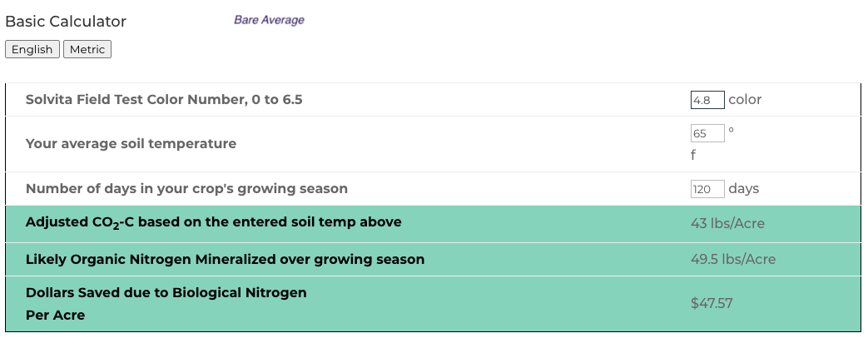Click the 'Per Acre' text line
Screen dimensions: 868x343
coord(55,315)
